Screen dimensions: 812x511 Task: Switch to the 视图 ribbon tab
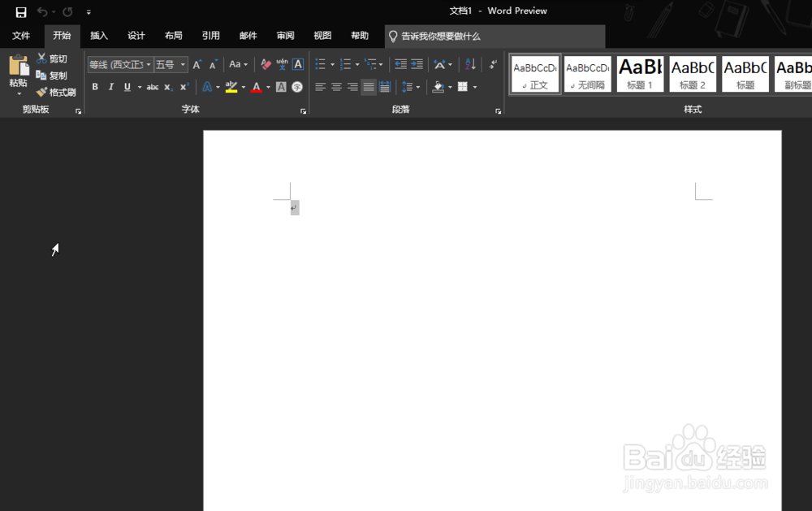coord(322,36)
